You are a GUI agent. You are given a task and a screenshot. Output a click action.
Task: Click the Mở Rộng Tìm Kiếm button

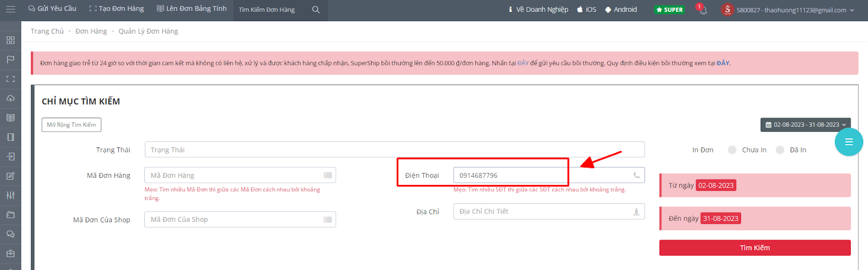[72, 125]
